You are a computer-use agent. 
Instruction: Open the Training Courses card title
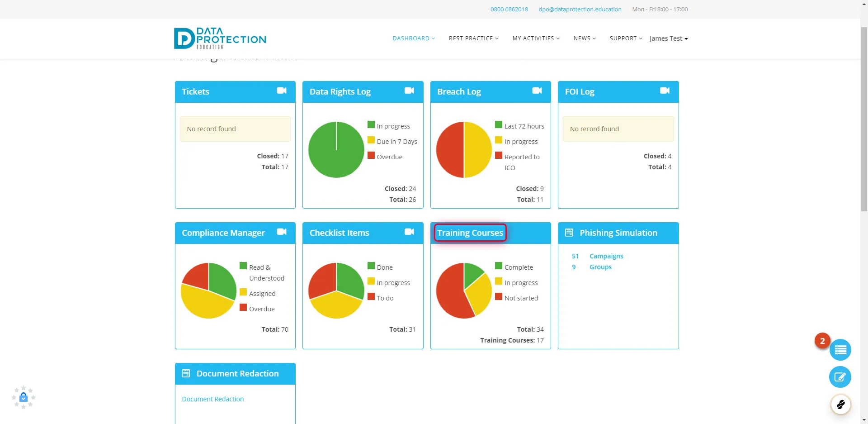[470, 233]
